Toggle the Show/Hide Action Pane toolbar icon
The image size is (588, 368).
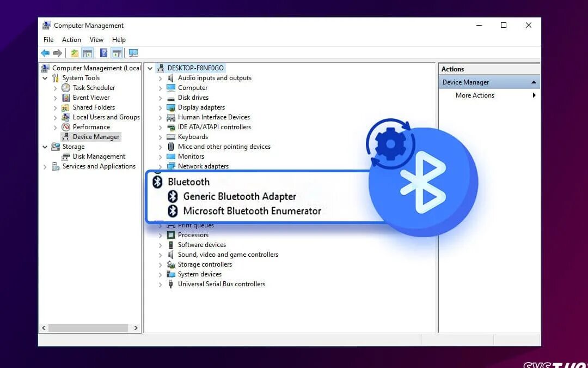click(x=117, y=53)
